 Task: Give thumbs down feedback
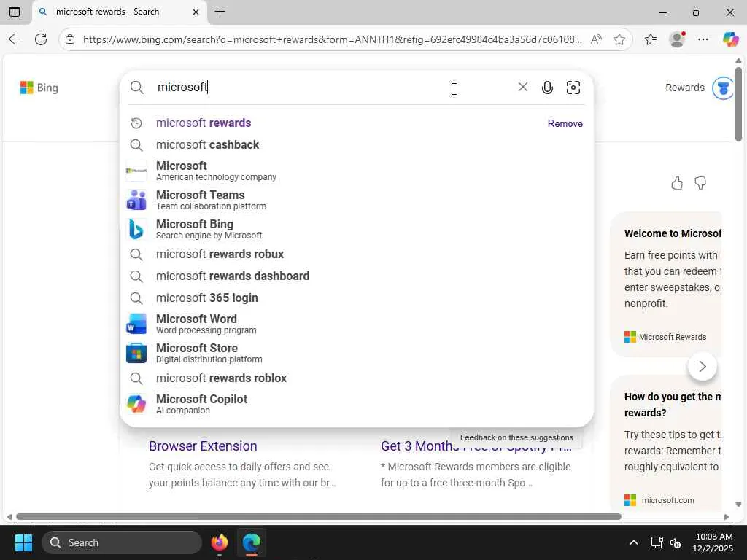tap(700, 183)
